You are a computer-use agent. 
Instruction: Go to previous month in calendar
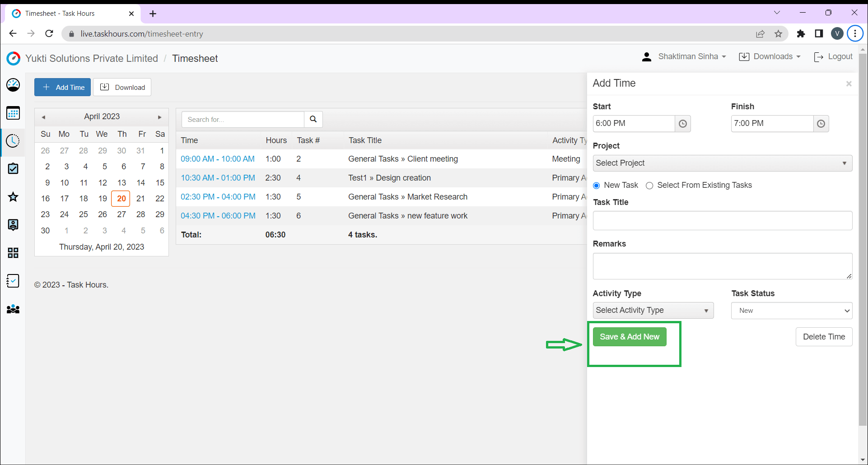point(43,117)
